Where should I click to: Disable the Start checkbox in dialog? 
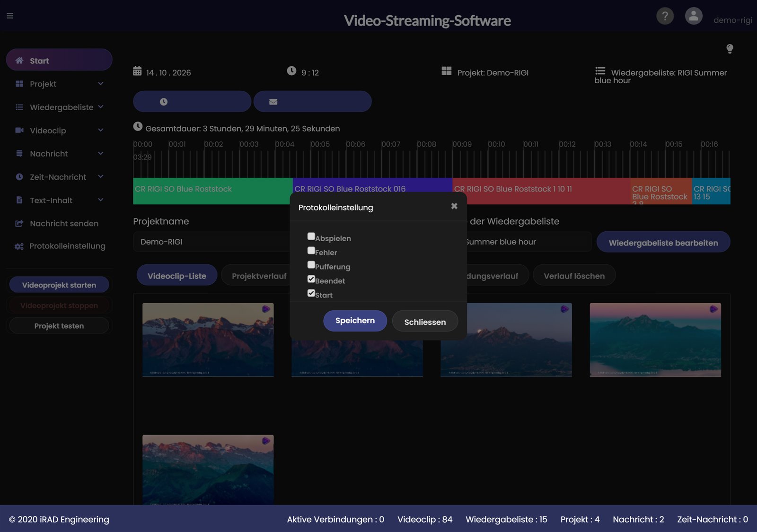click(311, 293)
